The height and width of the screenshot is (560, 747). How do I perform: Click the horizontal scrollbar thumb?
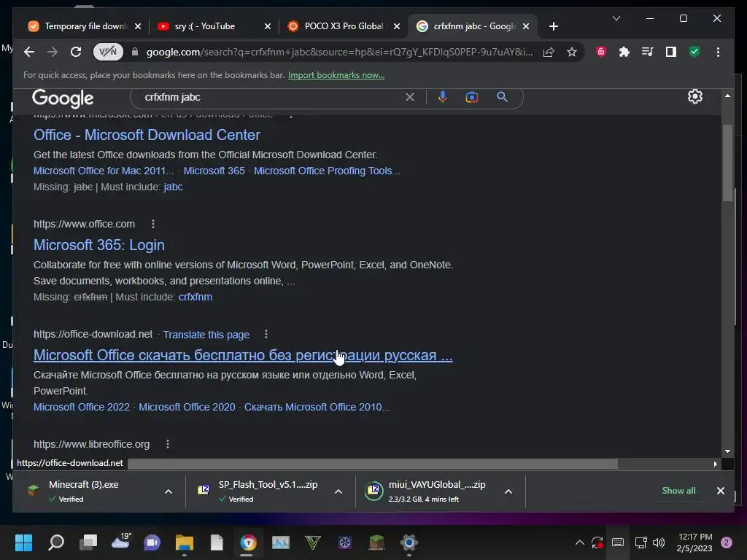[373, 464]
